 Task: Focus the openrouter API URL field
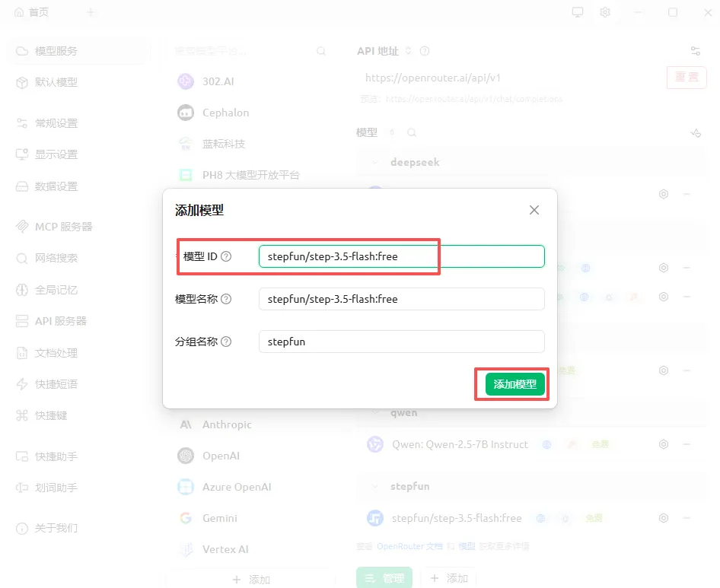click(508, 78)
